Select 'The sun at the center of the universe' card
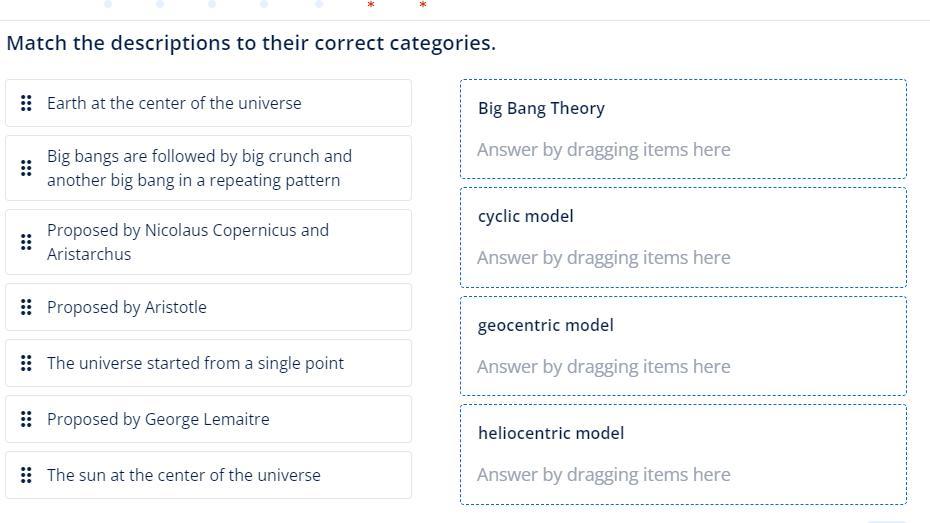The image size is (930, 523). click(208, 475)
